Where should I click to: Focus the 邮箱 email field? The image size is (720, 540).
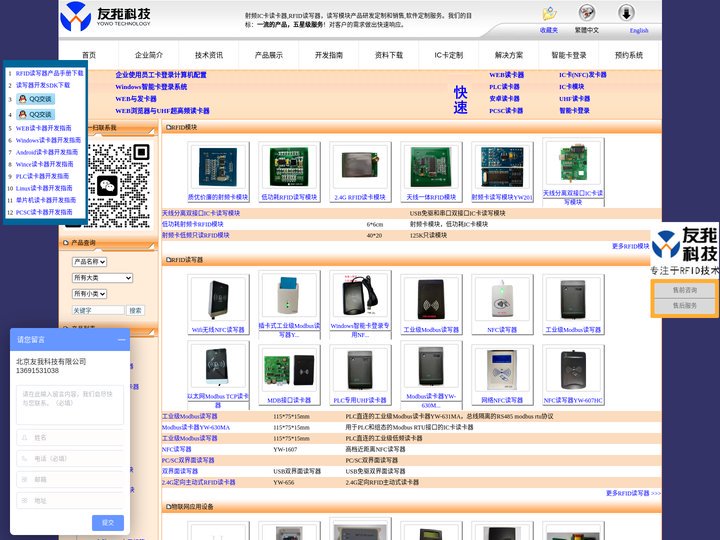click(x=70, y=479)
